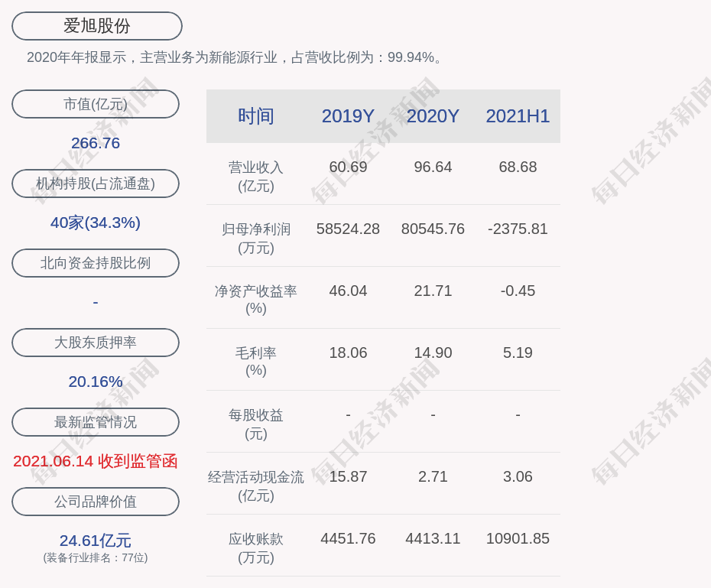Click the 2020年年报显示 summary sentence
711x588 pixels.
click(x=234, y=57)
